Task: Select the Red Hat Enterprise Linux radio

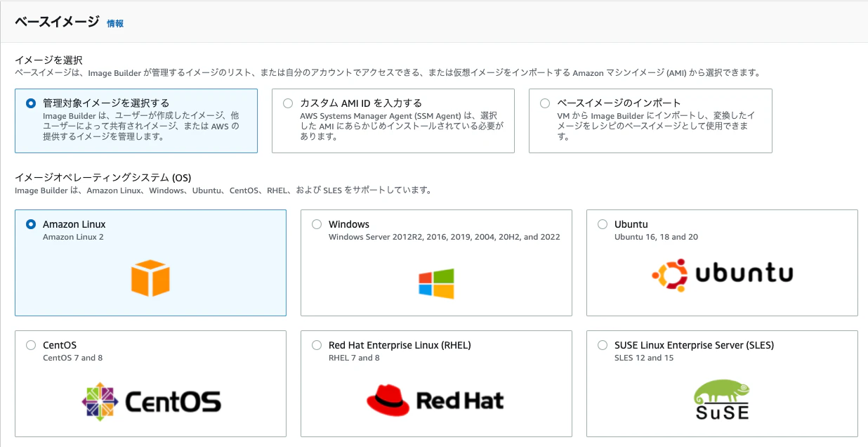Action: click(x=317, y=345)
